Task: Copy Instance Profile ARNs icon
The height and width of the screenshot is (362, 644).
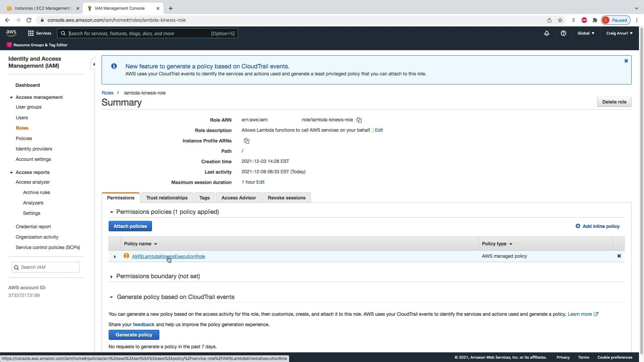Action: pos(247,141)
